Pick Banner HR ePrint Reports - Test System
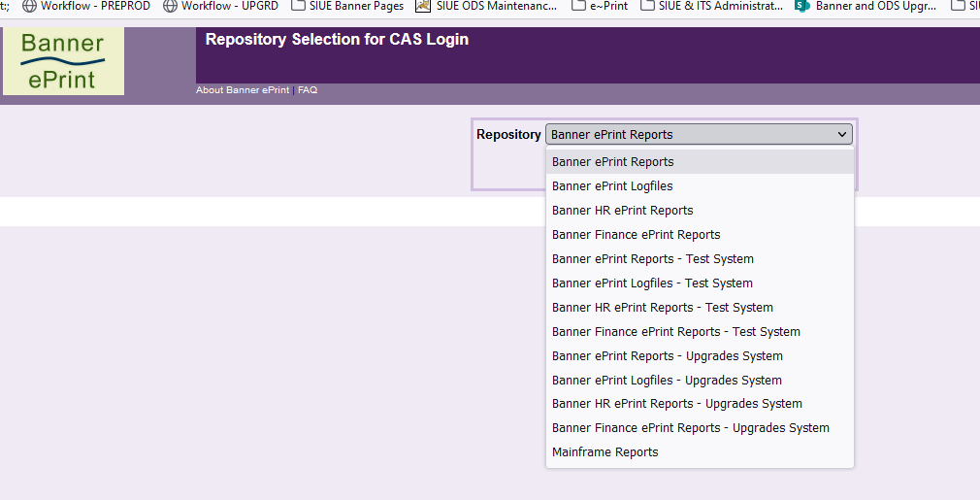This screenshot has width=980, height=500. point(662,308)
